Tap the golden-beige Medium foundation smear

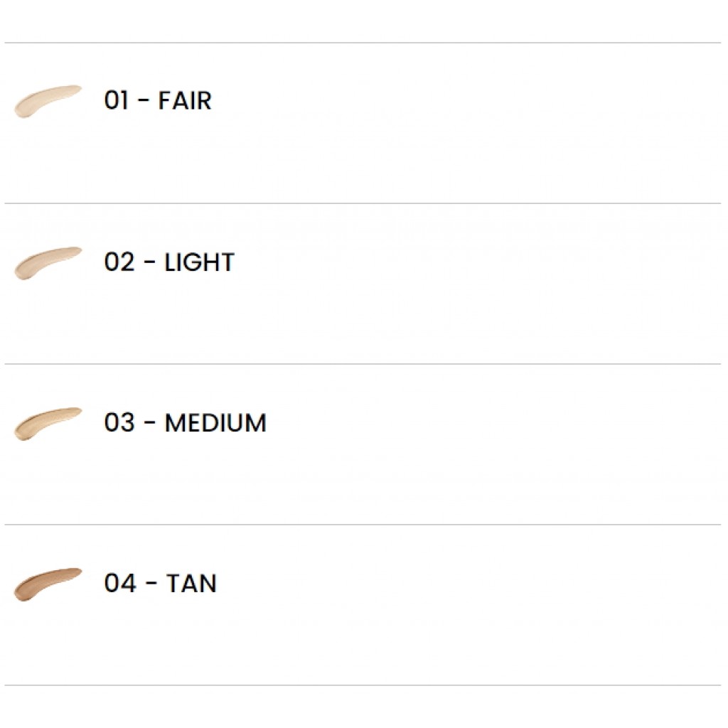(x=47, y=423)
